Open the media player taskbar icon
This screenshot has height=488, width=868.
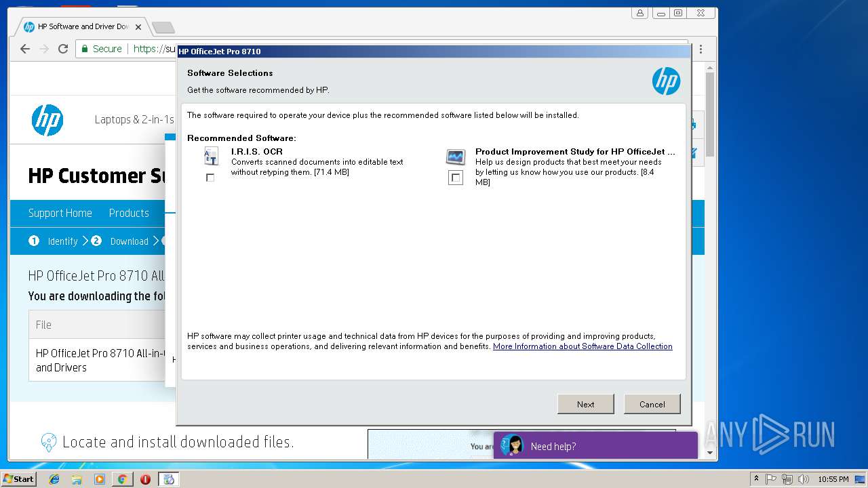(x=100, y=479)
